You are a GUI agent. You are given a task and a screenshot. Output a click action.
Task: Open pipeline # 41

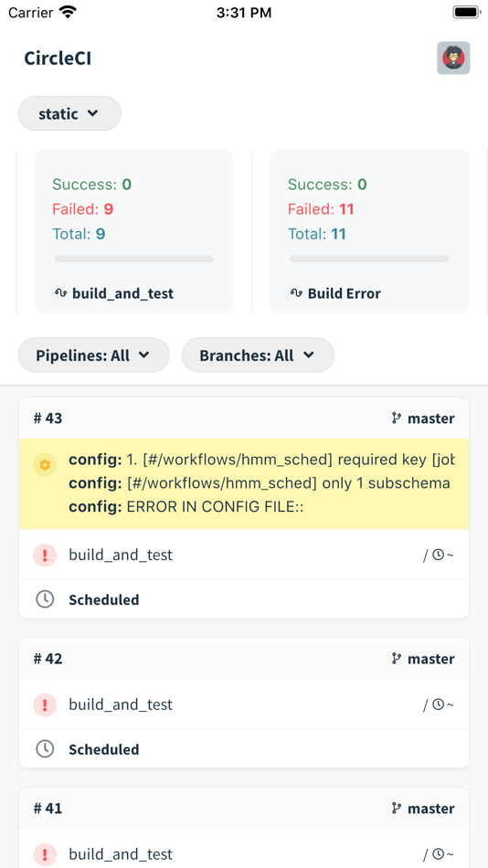[x=48, y=809]
